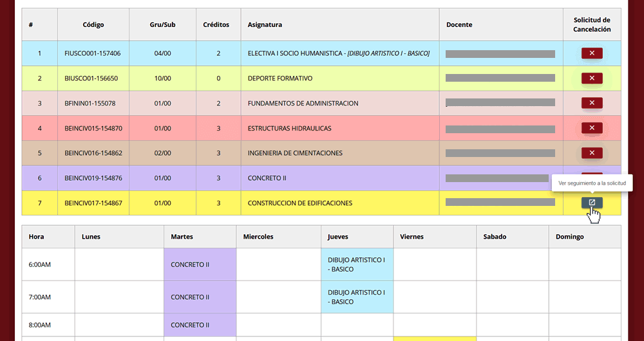The image size is (644, 341).
Task: Select the Docente column header
Action: 459,25
